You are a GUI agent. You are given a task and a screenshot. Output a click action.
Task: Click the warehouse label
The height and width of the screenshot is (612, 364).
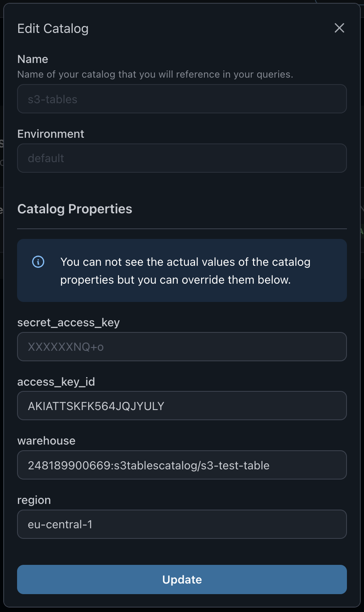(x=46, y=441)
